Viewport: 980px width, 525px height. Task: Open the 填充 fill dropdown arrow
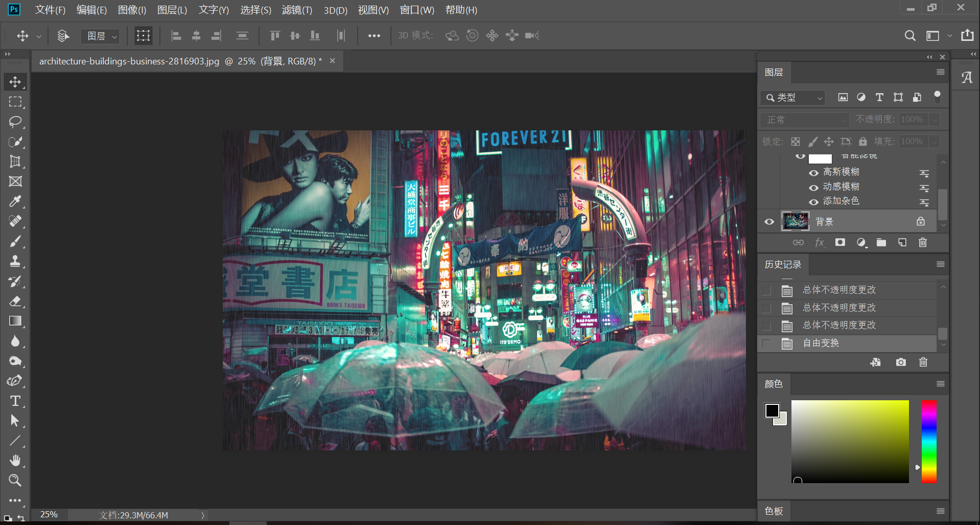[935, 142]
